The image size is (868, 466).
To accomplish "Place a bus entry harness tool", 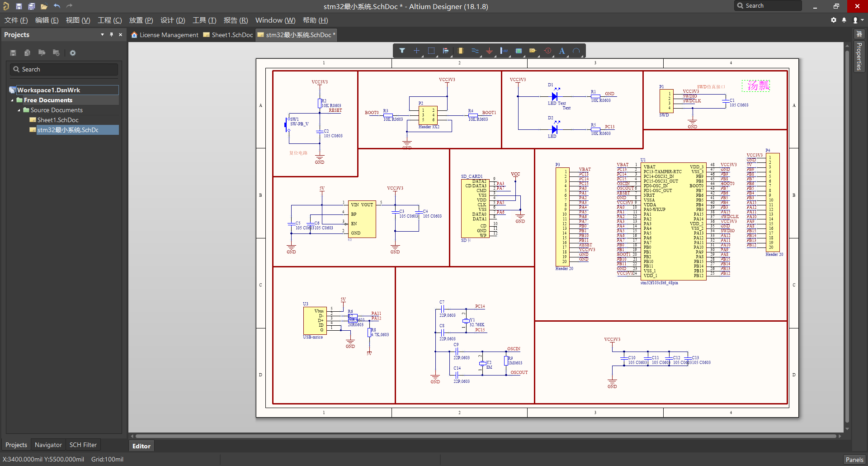I will pyautogui.click(x=504, y=51).
